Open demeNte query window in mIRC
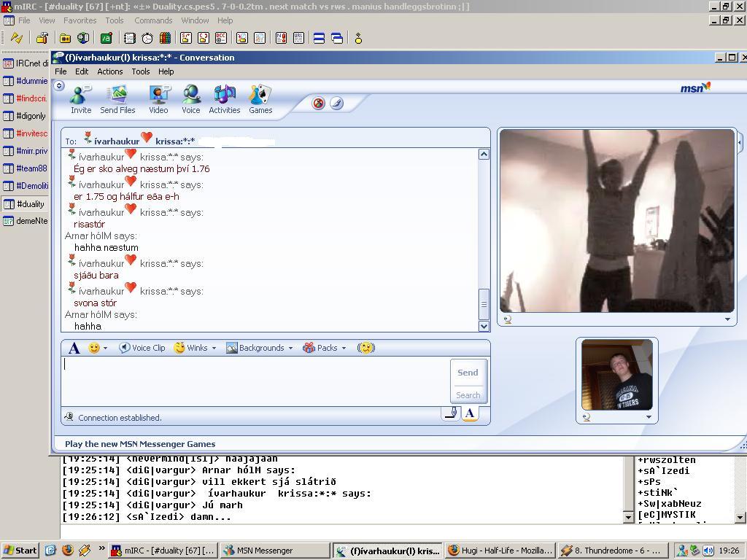 pos(26,221)
